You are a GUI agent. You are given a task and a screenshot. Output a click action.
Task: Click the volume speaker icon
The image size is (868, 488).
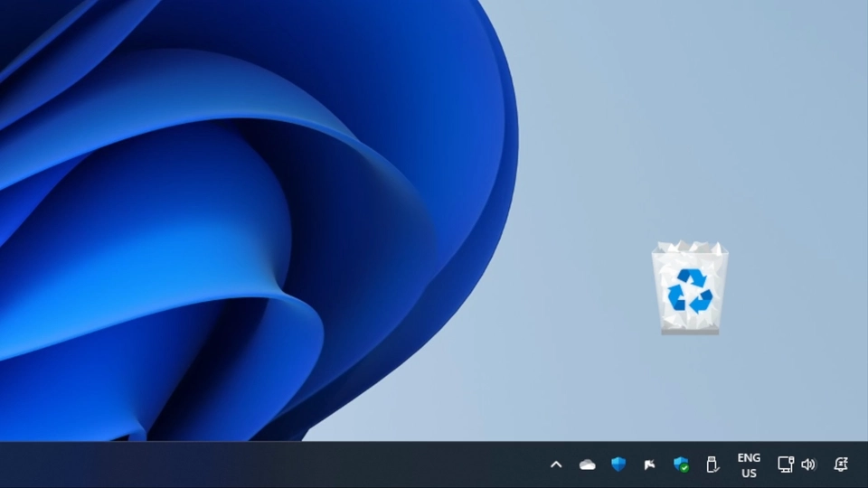(808, 465)
